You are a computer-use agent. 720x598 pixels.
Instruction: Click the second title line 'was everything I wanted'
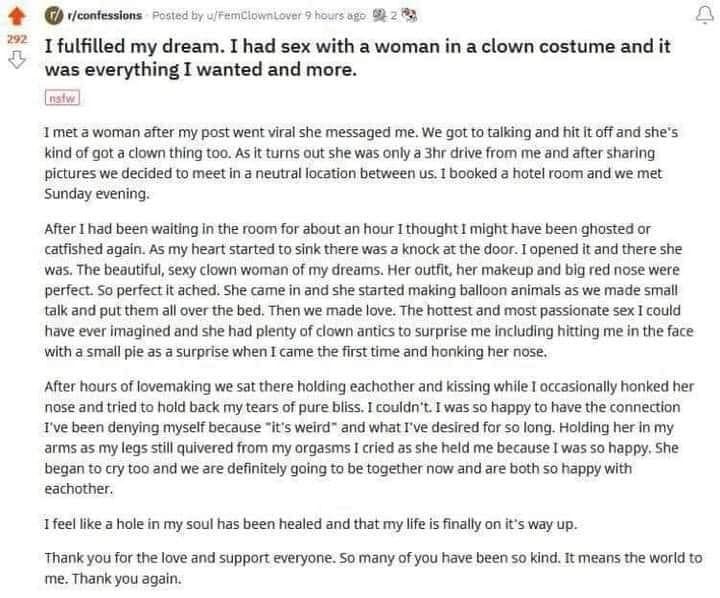[x=201, y=70]
